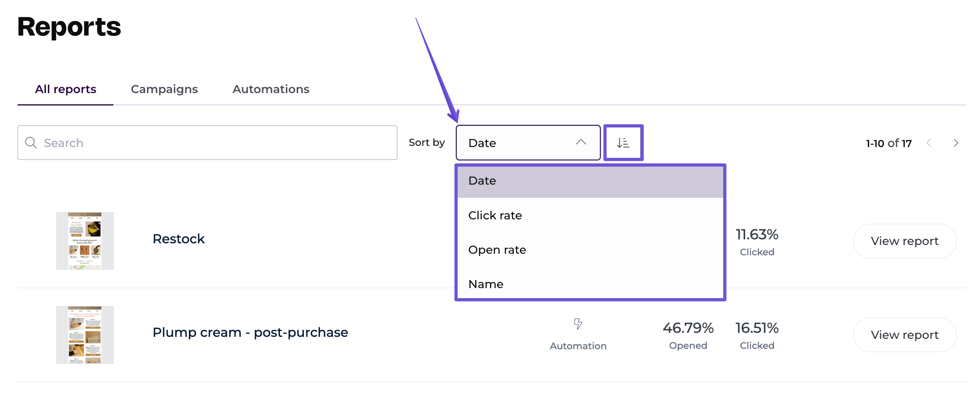Open the Restock report title link
Image resolution: width=980 pixels, height=394 pixels.
coord(179,239)
